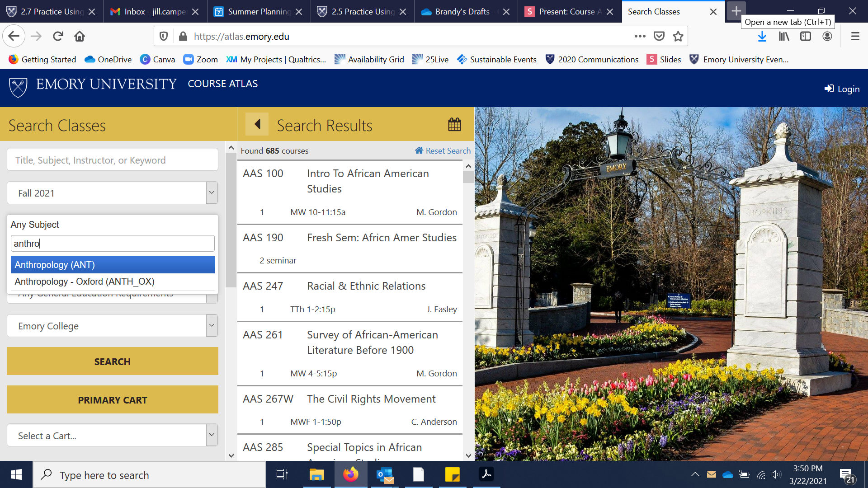Screen dimensions: 868x488
Task: Click the Firefox home button
Action: click(x=80, y=37)
